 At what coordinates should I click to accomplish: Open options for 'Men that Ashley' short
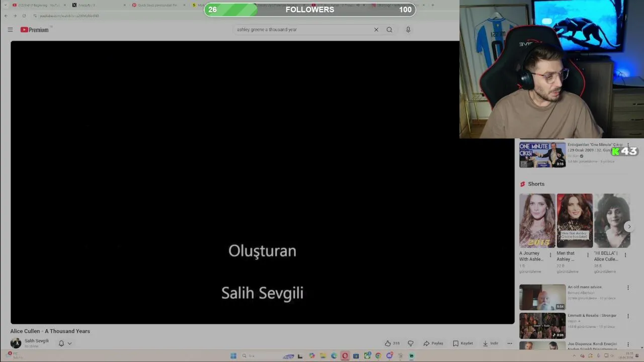[x=588, y=255]
